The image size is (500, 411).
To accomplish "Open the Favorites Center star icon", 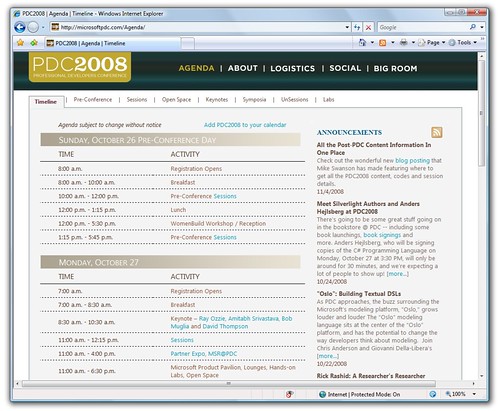I will pos(20,43).
